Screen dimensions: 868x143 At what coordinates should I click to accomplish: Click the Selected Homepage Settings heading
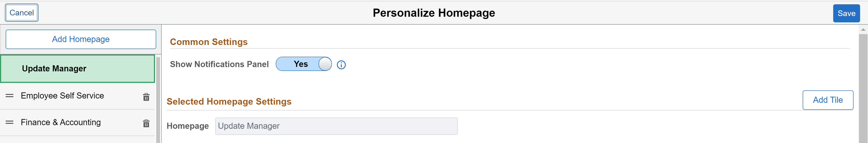coord(229,102)
